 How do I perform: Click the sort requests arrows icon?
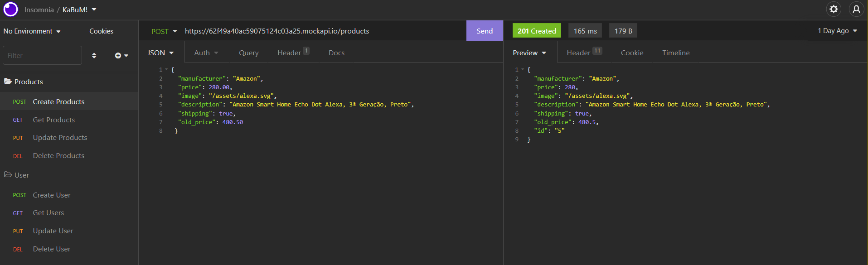[x=94, y=56]
